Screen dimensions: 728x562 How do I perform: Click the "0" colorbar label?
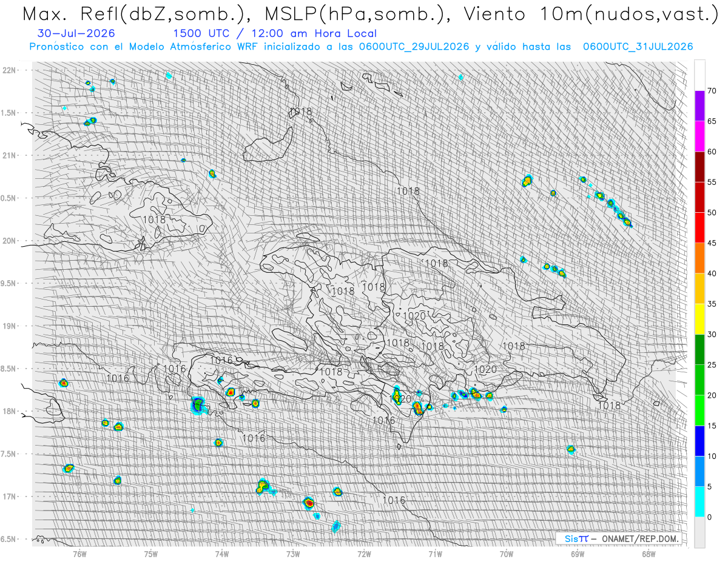[x=709, y=517]
